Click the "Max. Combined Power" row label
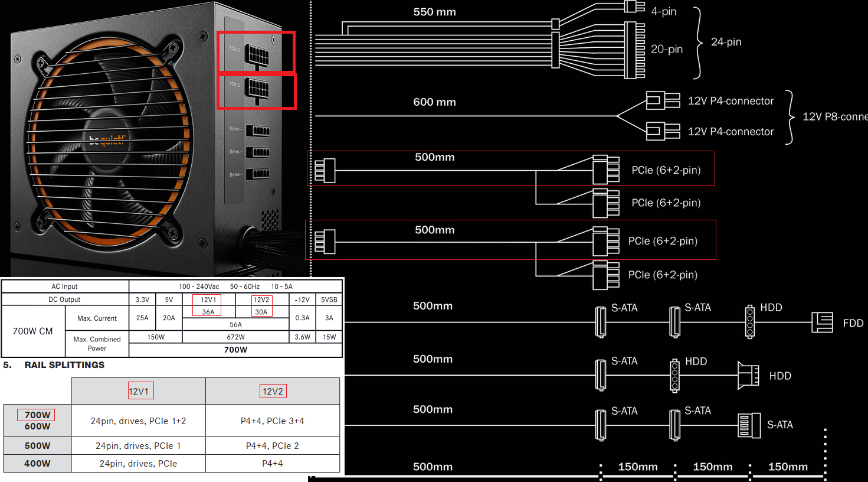The width and height of the screenshot is (868, 482). (97, 344)
